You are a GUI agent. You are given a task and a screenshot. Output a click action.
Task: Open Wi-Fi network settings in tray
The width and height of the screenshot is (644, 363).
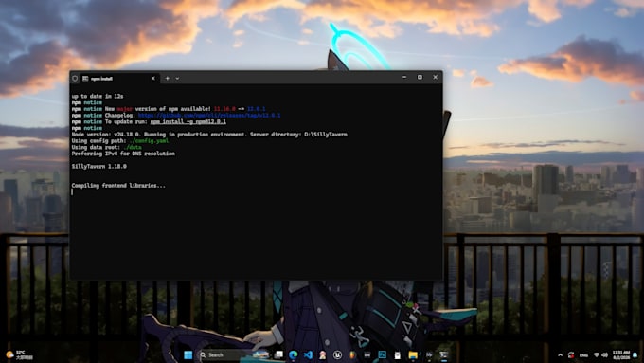(x=597, y=355)
